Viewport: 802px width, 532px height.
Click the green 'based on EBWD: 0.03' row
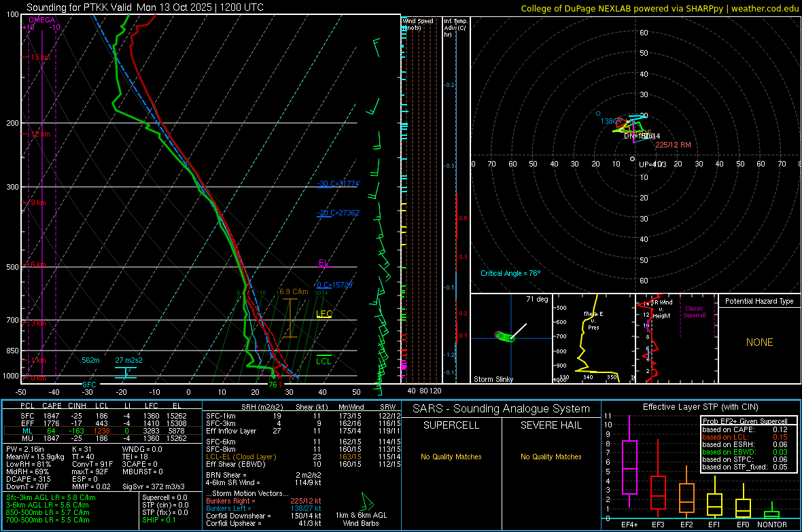[745, 452]
